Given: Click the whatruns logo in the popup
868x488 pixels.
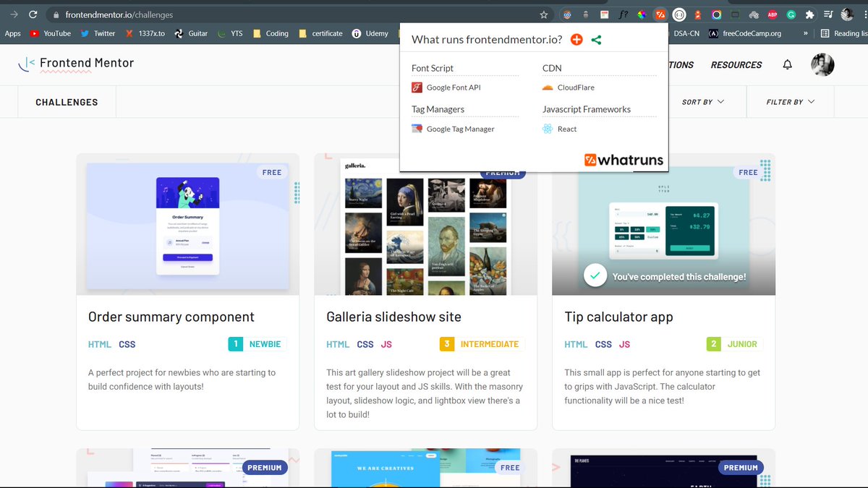Looking at the screenshot, I should pyautogui.click(x=624, y=160).
